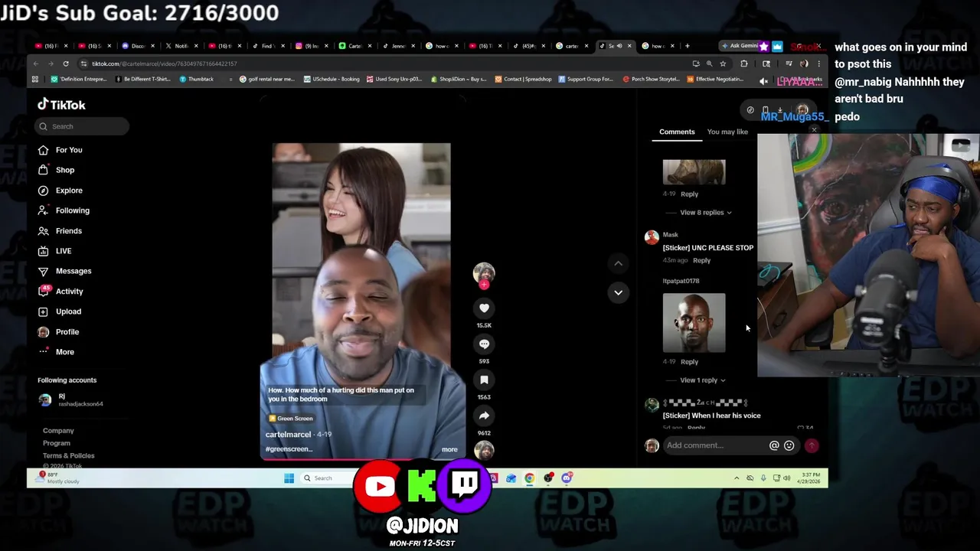Open a new Chrome tab

pyautogui.click(x=687, y=46)
